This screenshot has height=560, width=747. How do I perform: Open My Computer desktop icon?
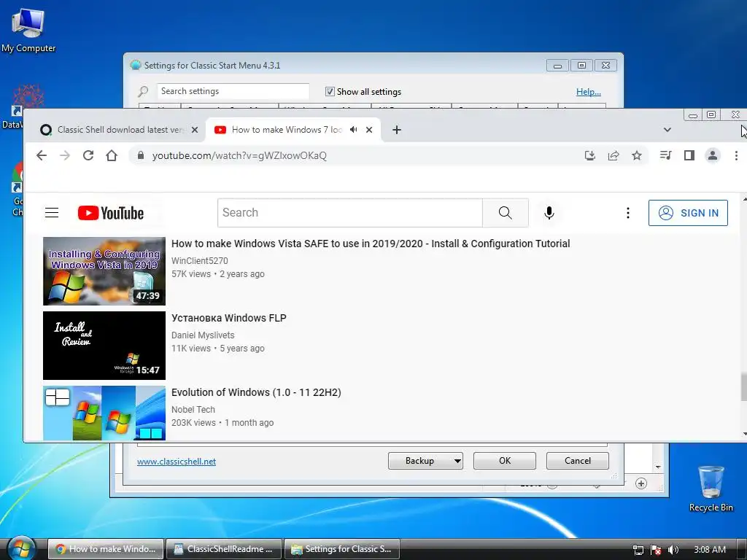(x=28, y=30)
